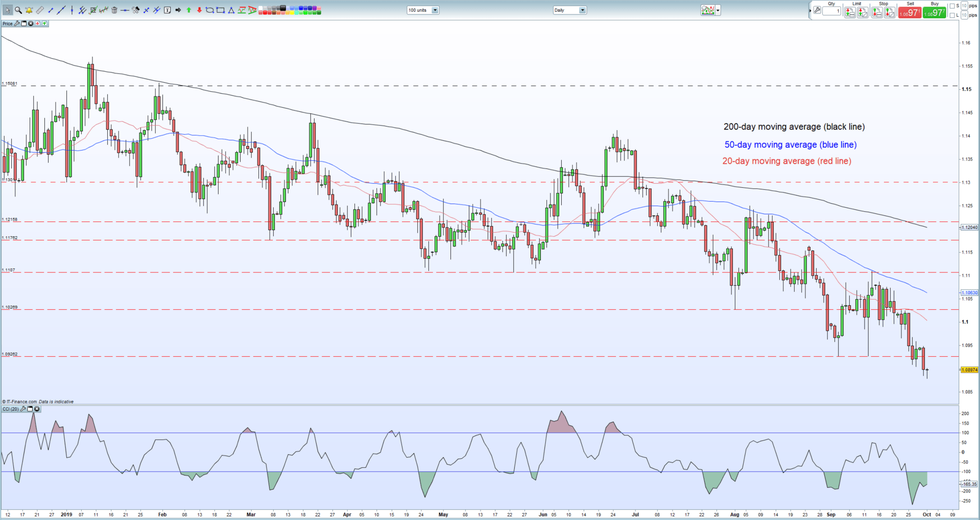Image resolution: width=980 pixels, height=520 pixels.
Task: Create a price alert with bell icon
Action: click(29, 10)
